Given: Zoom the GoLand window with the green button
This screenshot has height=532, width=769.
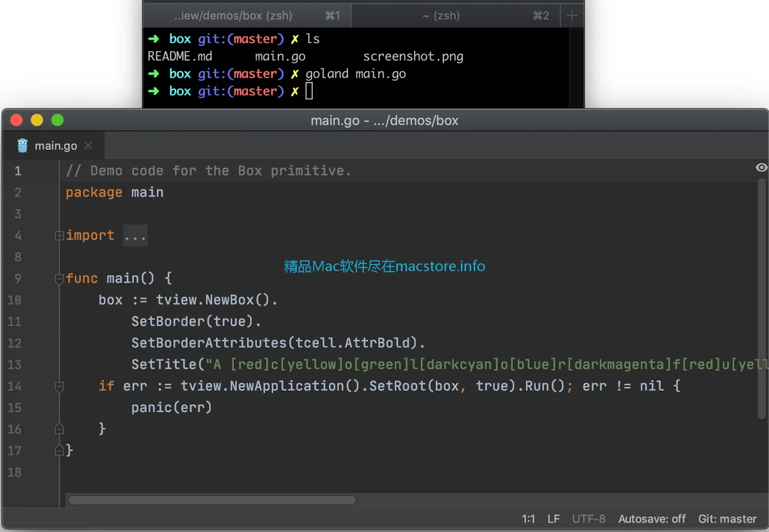Looking at the screenshot, I should pos(58,120).
